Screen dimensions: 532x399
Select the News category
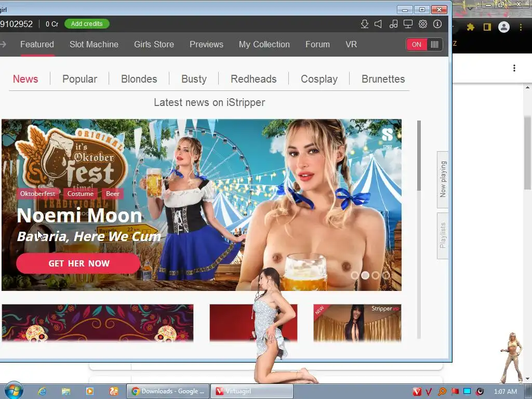pos(25,79)
